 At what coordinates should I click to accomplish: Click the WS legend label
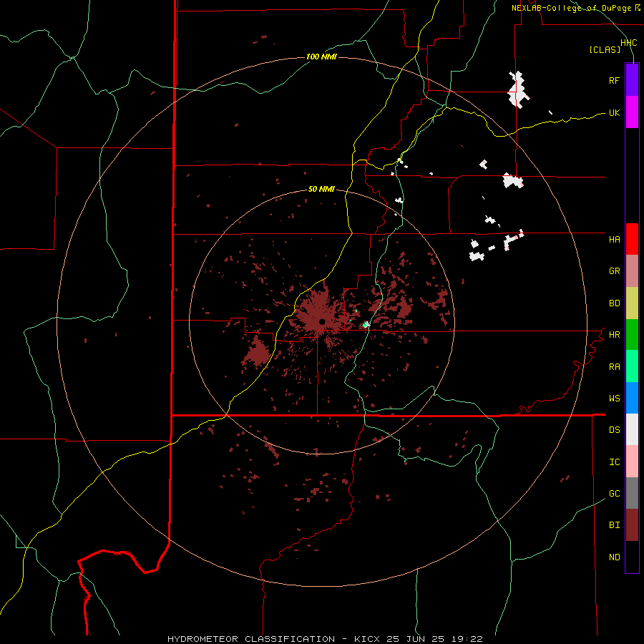coord(614,399)
